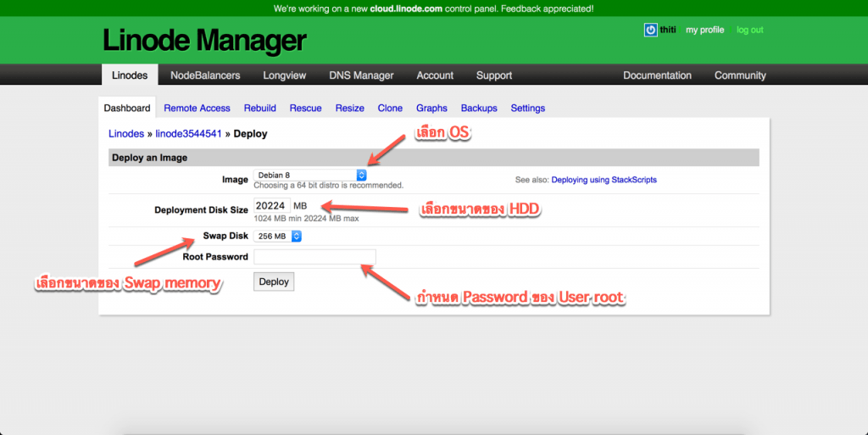Click the Deployment Disk Size field
The width and height of the screenshot is (868, 435).
coord(271,206)
